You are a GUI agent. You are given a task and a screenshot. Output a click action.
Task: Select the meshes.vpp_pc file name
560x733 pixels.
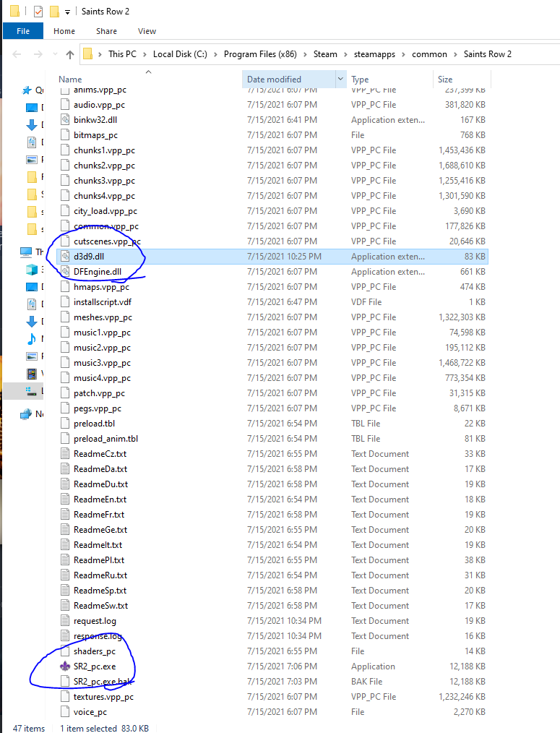(x=103, y=317)
